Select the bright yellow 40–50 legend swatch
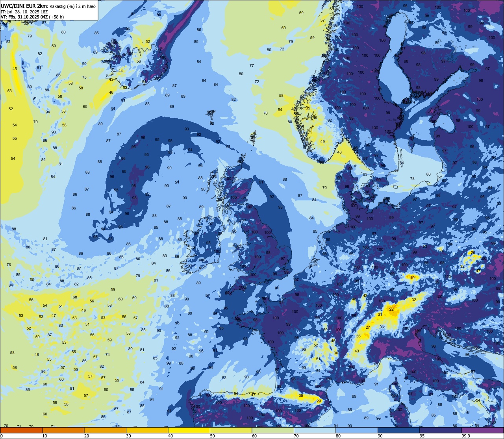 [x=189, y=430]
